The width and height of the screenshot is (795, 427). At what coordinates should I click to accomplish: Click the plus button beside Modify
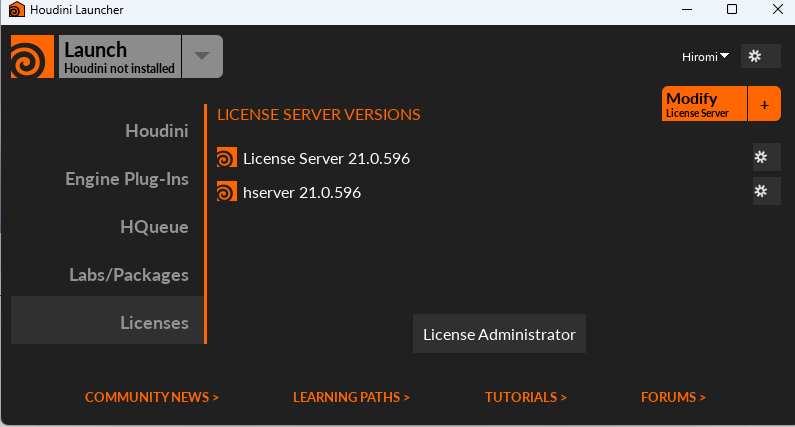764,103
